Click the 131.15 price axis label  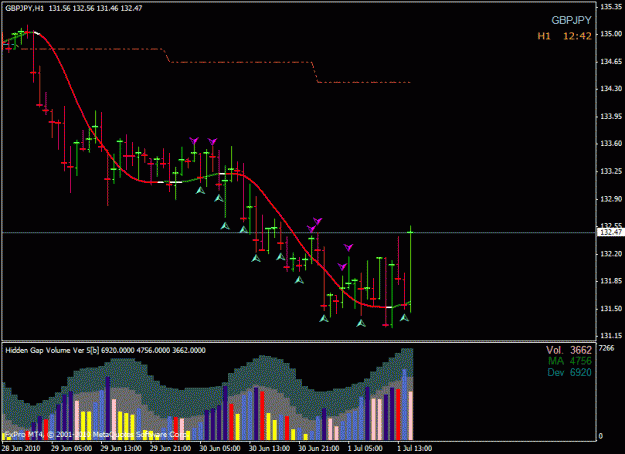click(x=611, y=336)
